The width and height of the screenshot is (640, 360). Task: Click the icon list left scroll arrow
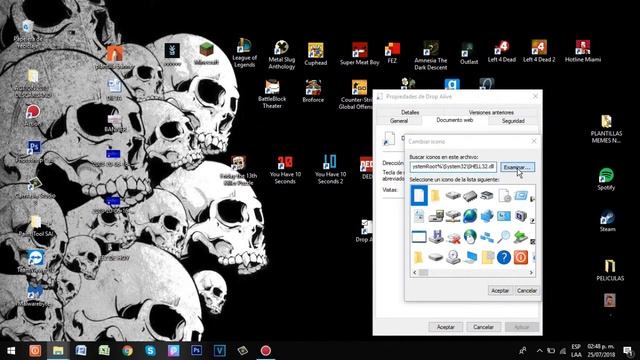415,272
